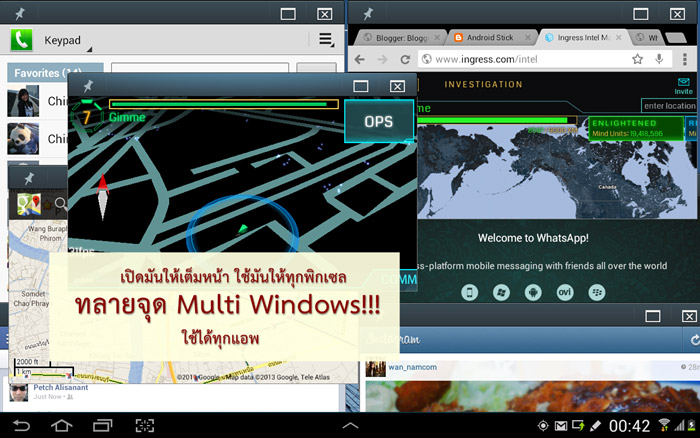Pin the browser window
The height and width of the screenshot is (438, 700).
368,14
